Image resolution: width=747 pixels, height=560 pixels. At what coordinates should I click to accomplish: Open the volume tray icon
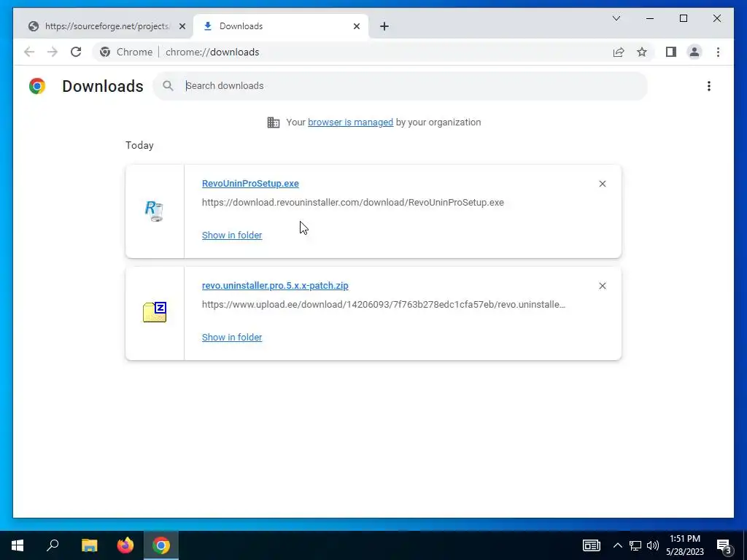[x=653, y=545]
